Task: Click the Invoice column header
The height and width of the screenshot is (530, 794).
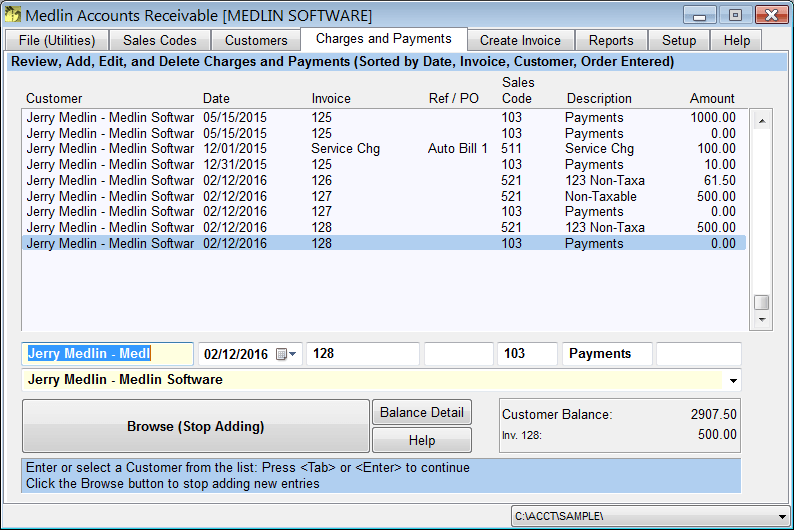Action: click(x=331, y=98)
